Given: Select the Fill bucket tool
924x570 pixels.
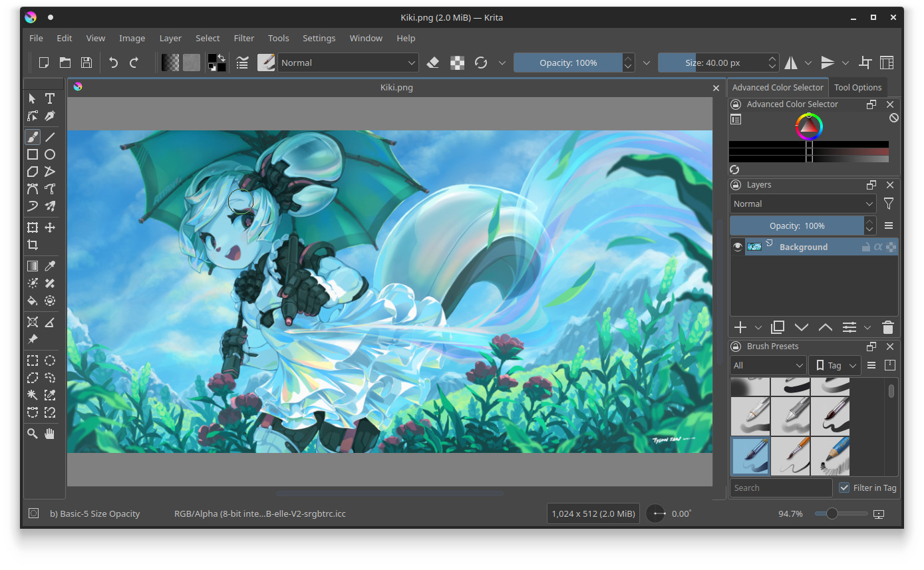Looking at the screenshot, I should click(x=32, y=301).
